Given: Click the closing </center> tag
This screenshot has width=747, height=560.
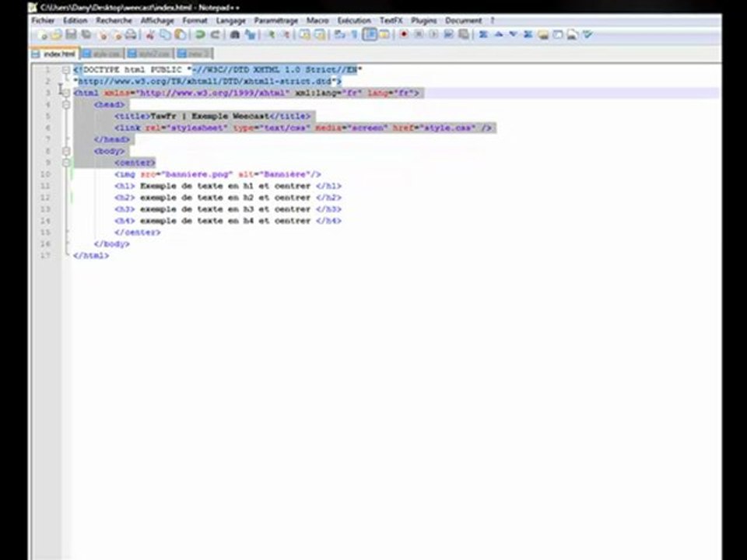Looking at the screenshot, I should click(137, 233).
